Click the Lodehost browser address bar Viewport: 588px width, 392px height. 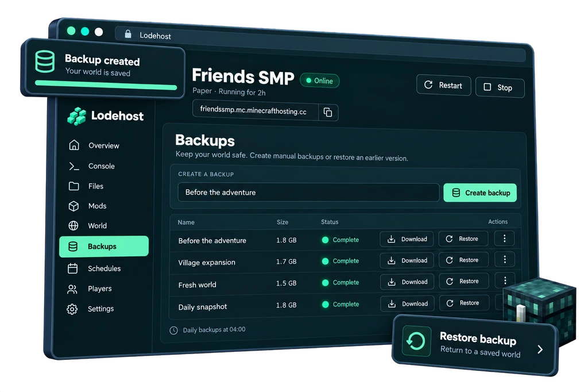[320, 43]
